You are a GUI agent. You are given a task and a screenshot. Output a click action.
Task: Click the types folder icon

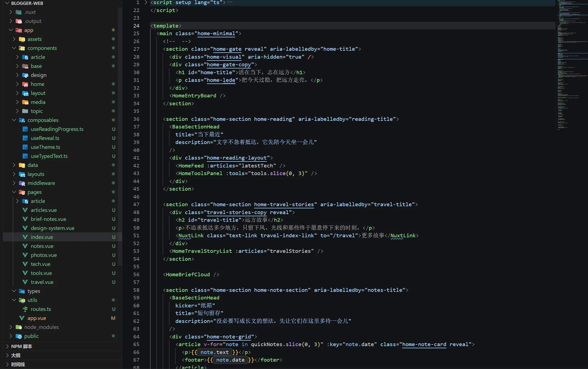coord(22,291)
